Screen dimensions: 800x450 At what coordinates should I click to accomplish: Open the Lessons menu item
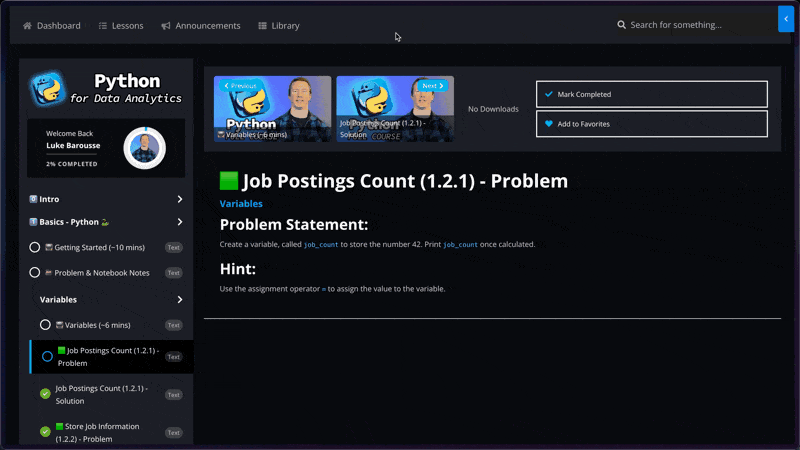pyautogui.click(x=121, y=26)
